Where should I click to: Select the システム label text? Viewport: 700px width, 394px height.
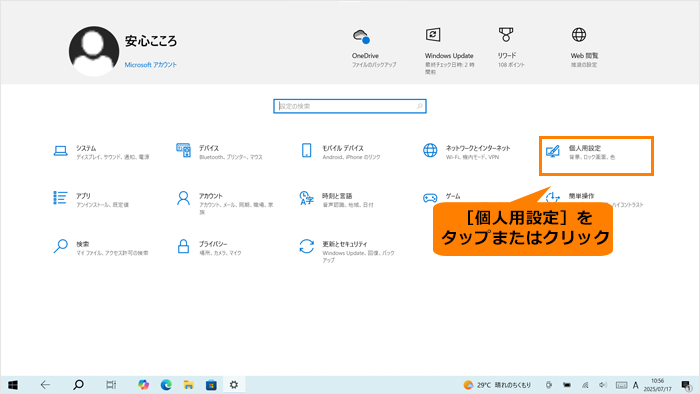coord(86,148)
